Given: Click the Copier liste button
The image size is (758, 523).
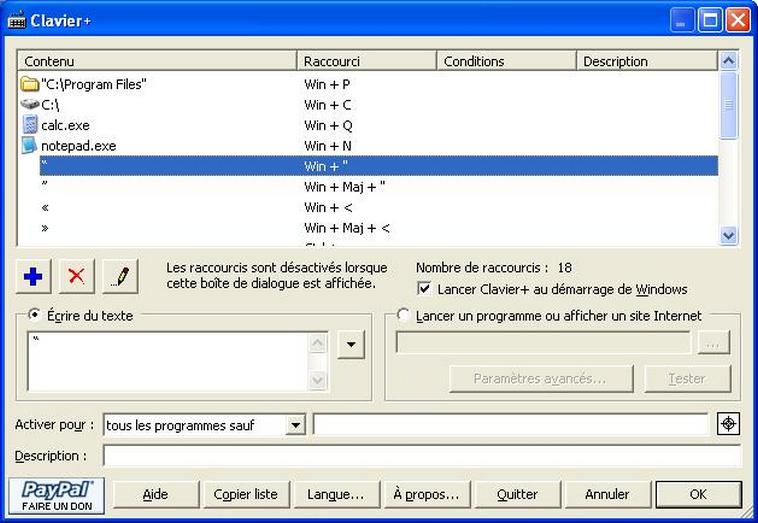Looking at the screenshot, I should coord(245,494).
